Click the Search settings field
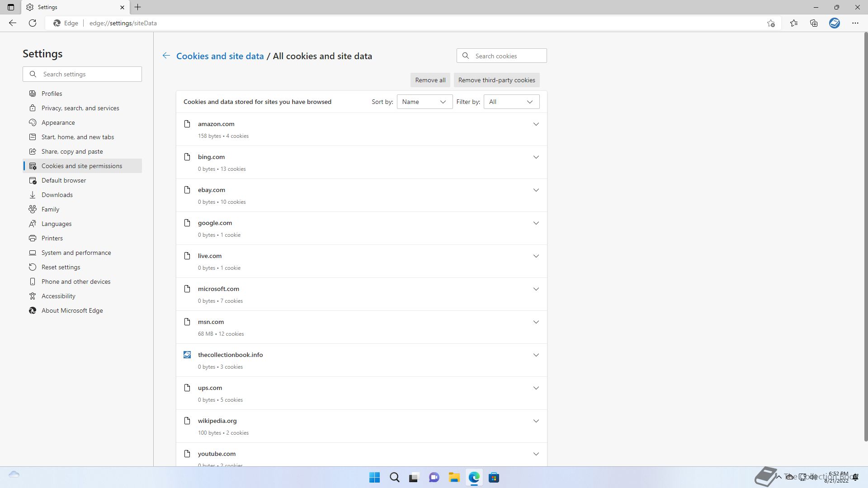868x488 pixels. (82, 74)
